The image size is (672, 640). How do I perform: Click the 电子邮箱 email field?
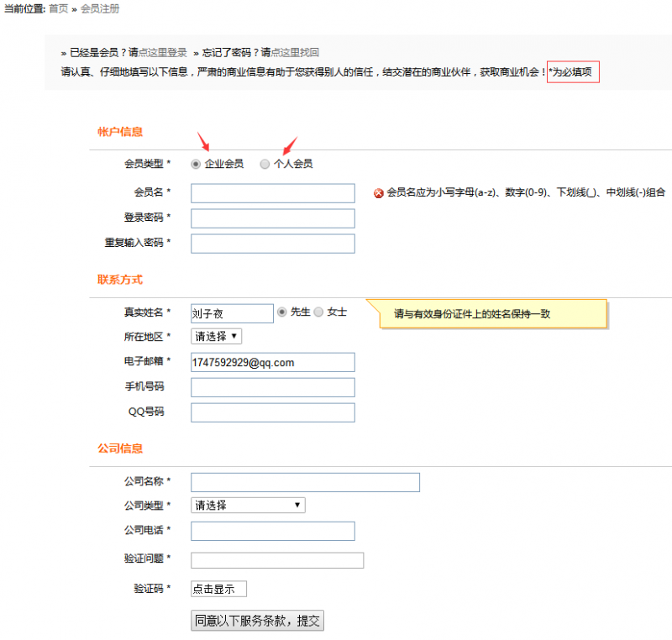click(x=273, y=362)
